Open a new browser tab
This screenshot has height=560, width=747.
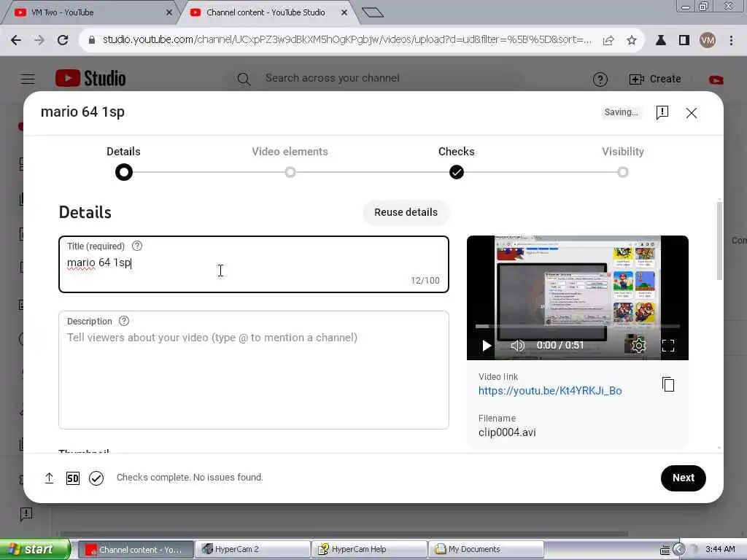click(373, 12)
